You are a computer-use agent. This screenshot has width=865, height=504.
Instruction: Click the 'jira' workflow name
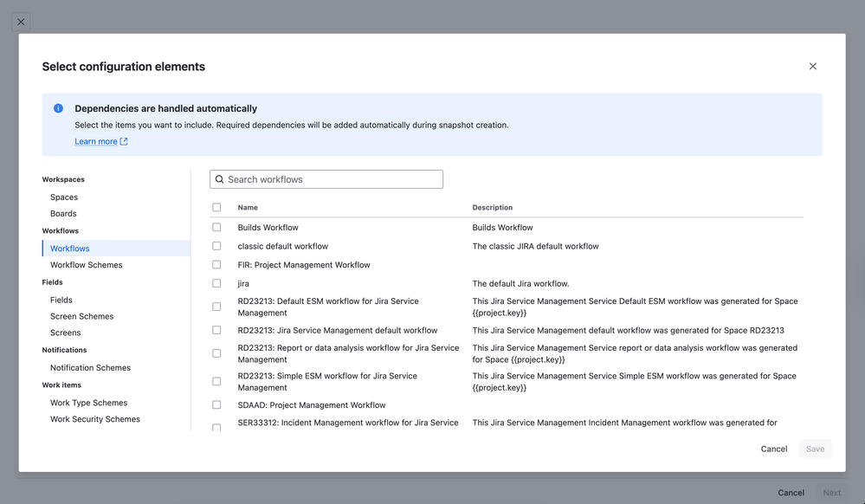(x=243, y=284)
